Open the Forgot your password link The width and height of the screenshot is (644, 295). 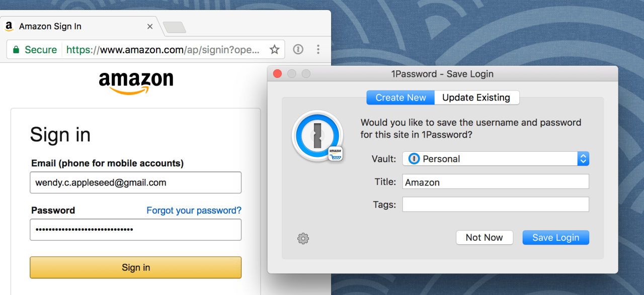click(194, 210)
